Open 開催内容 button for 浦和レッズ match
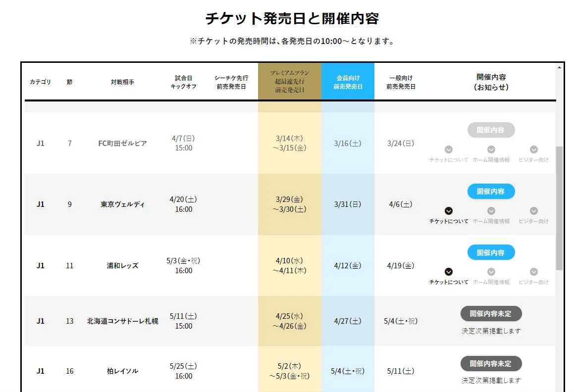 (x=491, y=252)
